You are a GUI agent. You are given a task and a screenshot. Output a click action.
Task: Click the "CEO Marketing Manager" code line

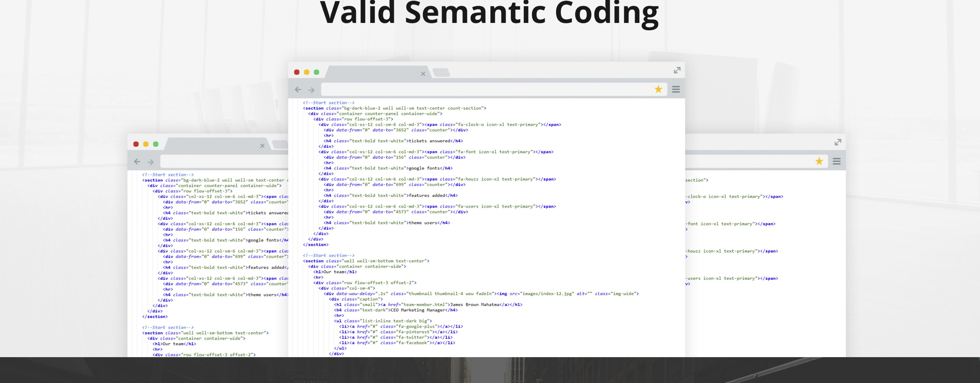click(396, 310)
